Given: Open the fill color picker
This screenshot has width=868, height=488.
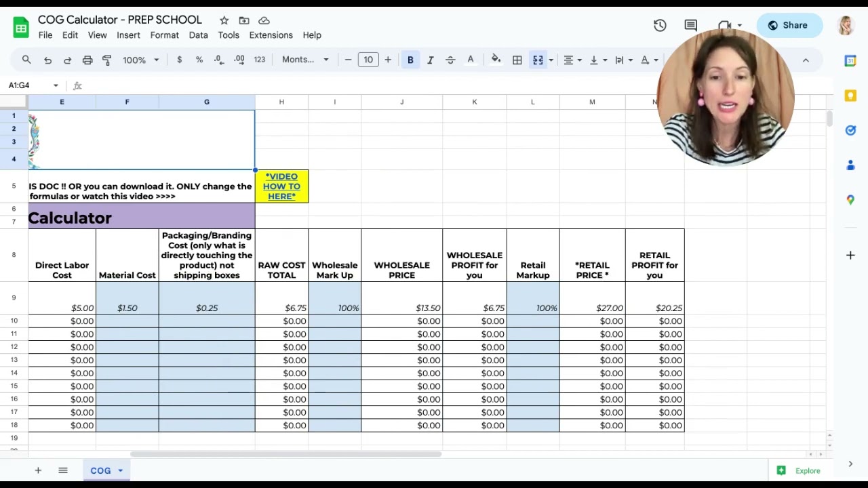Looking at the screenshot, I should [496, 60].
